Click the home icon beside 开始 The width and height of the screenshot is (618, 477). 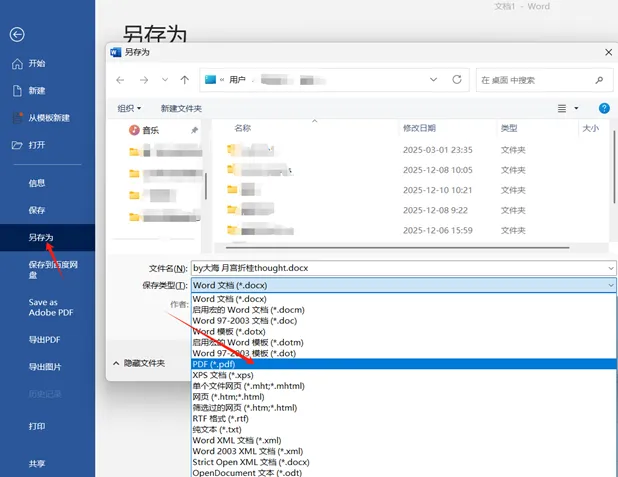(17, 63)
